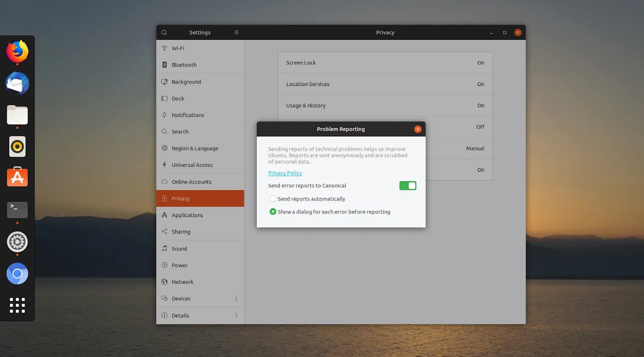
Task: Minimize the Settings window
Action: (491, 33)
